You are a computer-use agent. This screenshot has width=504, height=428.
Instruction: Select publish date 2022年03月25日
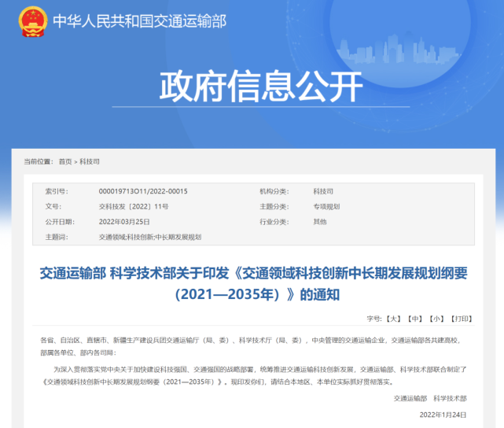tap(124, 222)
